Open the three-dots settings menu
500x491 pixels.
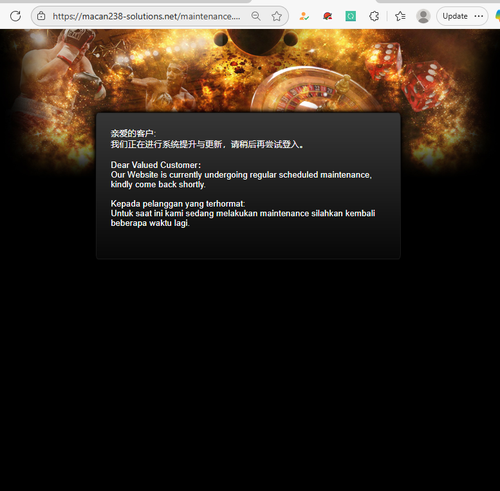479,16
